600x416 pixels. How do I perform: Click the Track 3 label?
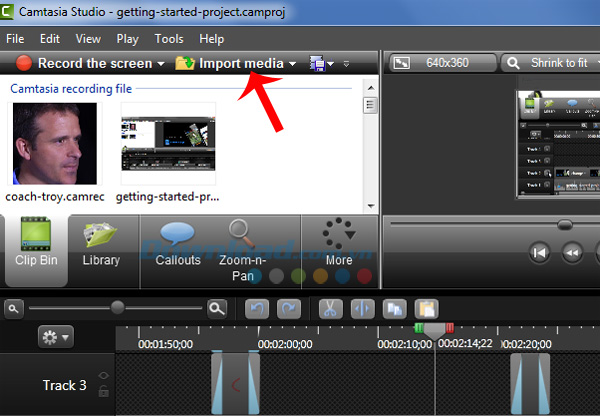[65, 385]
